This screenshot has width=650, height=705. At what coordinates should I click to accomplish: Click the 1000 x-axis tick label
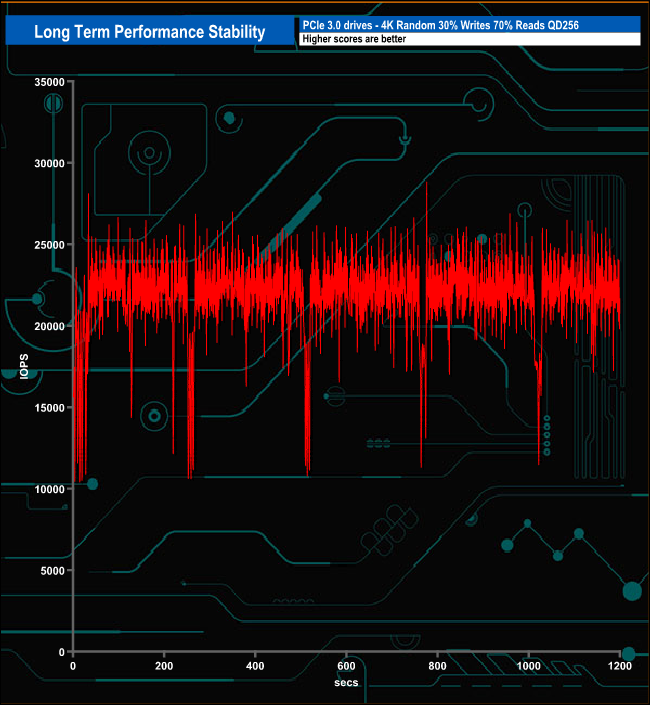tap(529, 666)
